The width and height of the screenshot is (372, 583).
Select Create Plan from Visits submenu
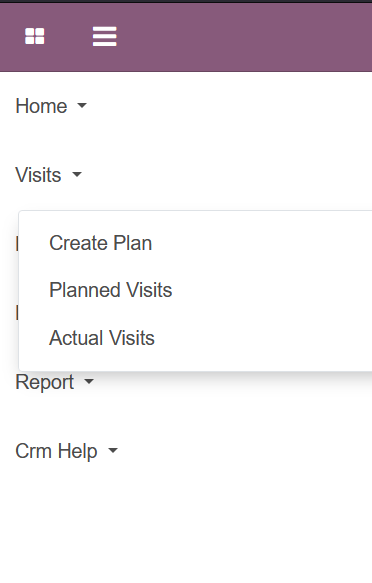click(x=100, y=243)
